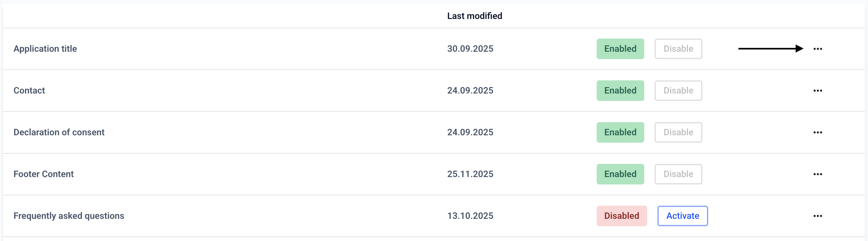Select the Footer Content row name
Screen dimensions: 868x241
(43, 174)
